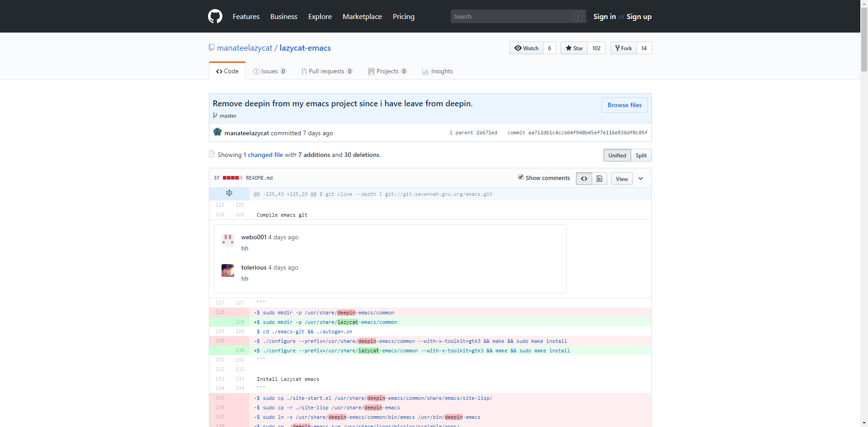
Task: Open the tolerious commenter profile link
Action: click(254, 267)
